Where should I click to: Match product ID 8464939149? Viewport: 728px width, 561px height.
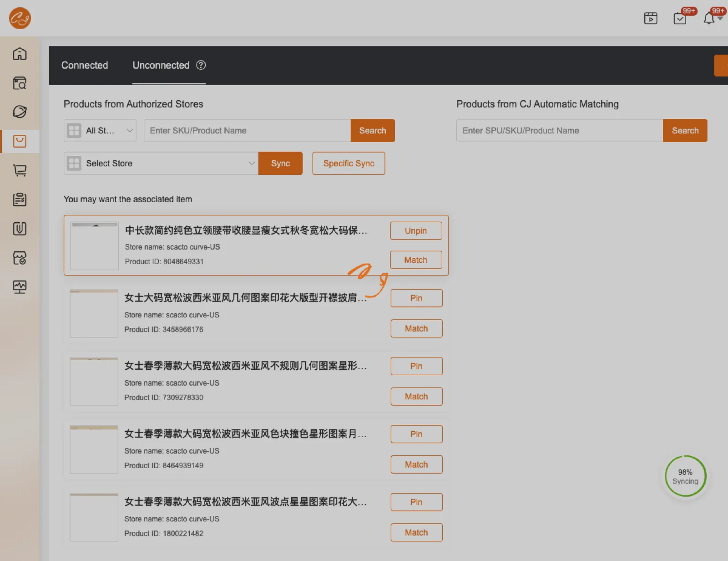click(416, 464)
